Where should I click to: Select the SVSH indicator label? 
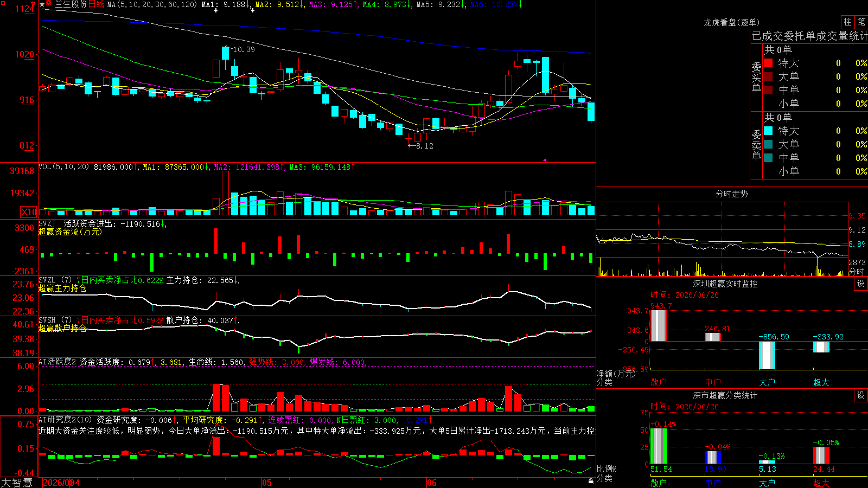[47, 320]
